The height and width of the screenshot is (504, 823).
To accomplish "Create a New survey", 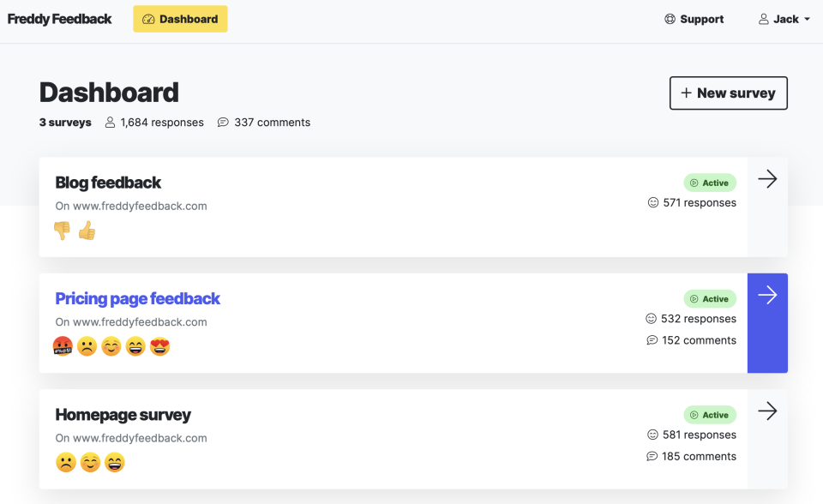I will [728, 93].
